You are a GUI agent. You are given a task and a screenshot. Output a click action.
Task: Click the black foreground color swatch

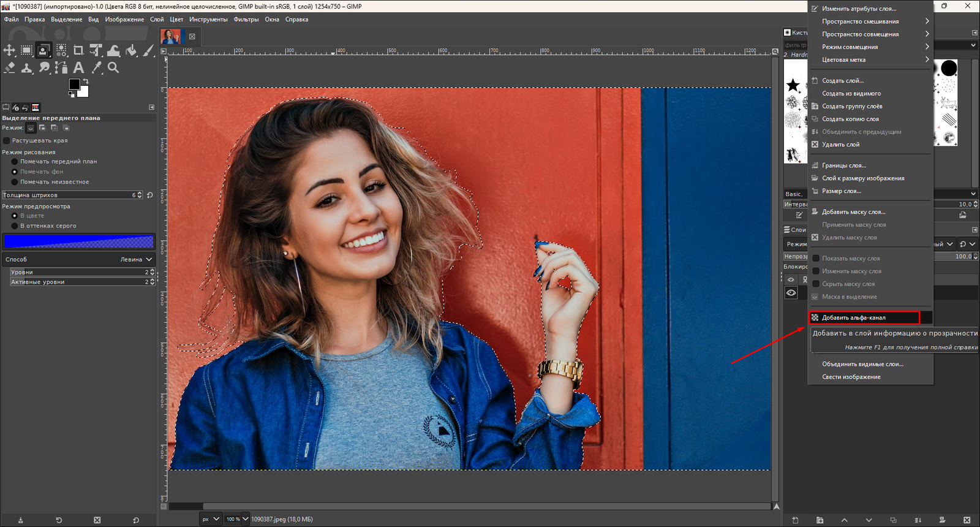pyautogui.click(x=73, y=84)
